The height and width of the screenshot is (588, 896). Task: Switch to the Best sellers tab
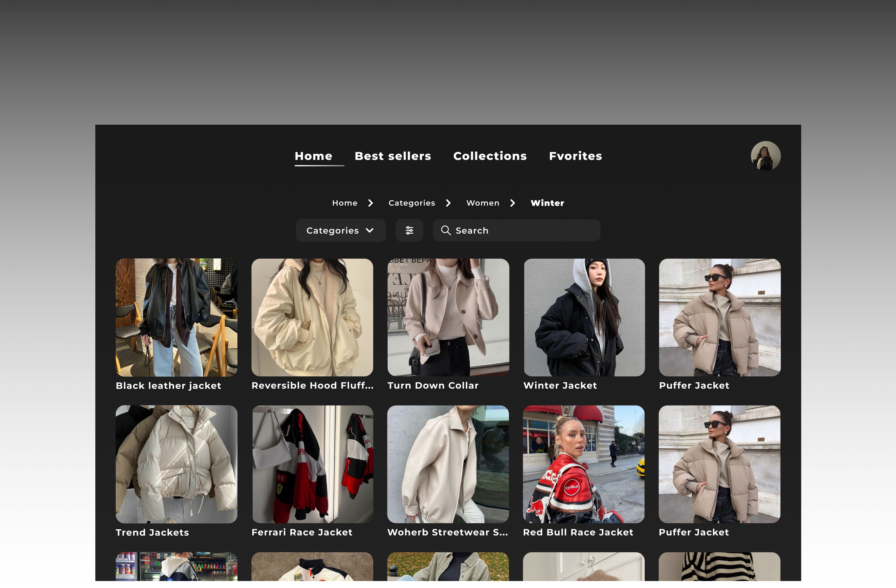tap(393, 156)
